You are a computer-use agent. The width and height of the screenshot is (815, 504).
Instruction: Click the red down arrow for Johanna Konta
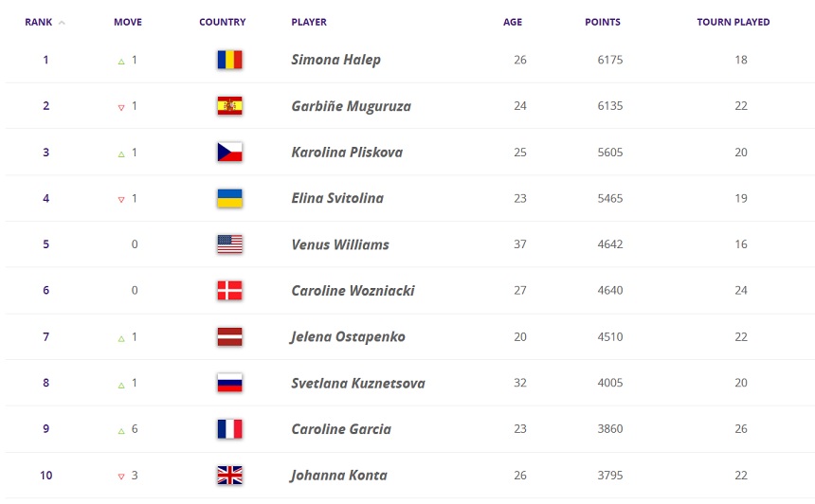tap(121, 477)
